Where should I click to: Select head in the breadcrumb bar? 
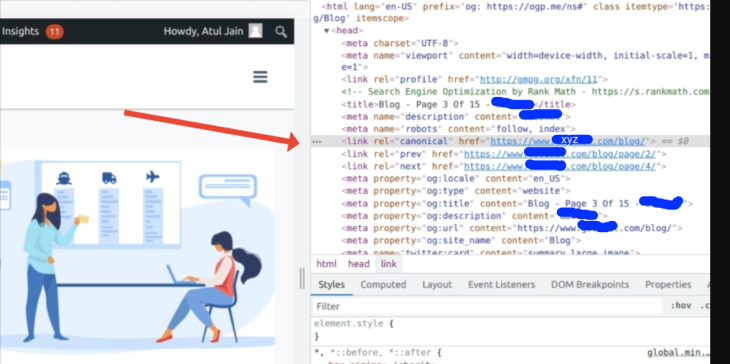pos(358,264)
